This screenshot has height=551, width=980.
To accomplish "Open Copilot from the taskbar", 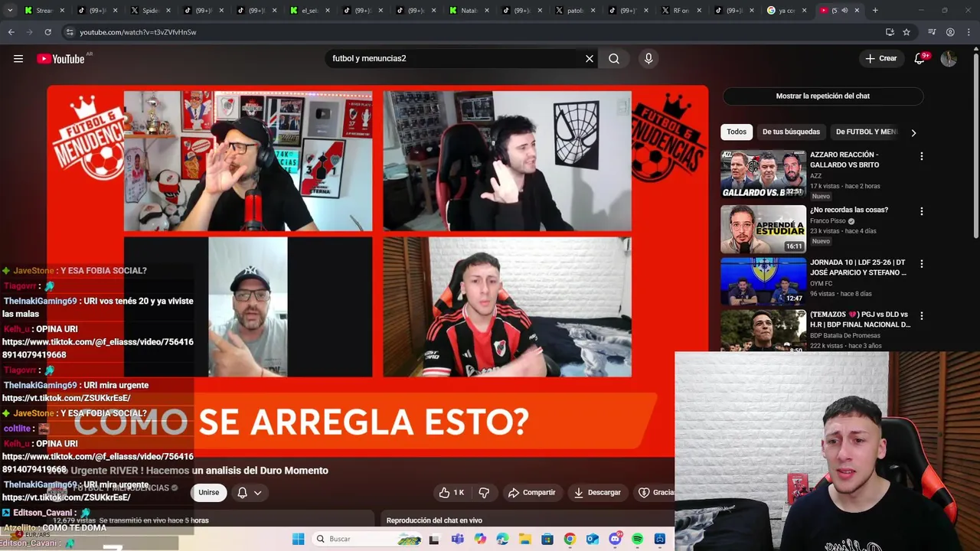I will click(x=480, y=540).
